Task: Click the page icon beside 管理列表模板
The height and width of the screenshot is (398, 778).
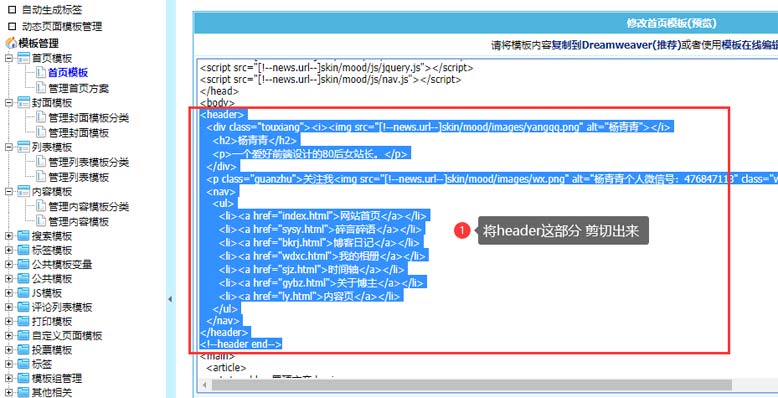Action: (x=41, y=177)
